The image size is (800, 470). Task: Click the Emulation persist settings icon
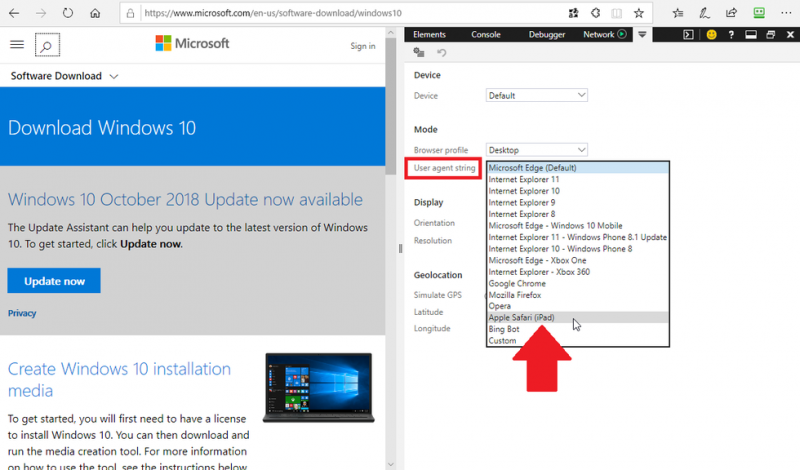coord(419,52)
